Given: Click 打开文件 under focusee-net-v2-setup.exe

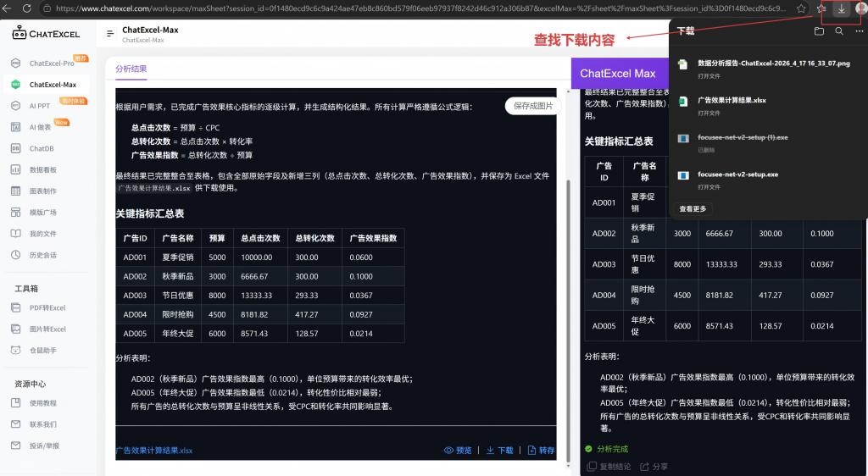Looking at the screenshot, I should (709, 187).
